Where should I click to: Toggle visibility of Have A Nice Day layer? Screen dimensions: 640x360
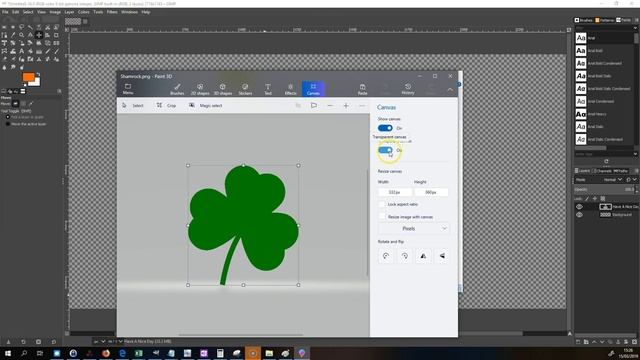click(579, 207)
